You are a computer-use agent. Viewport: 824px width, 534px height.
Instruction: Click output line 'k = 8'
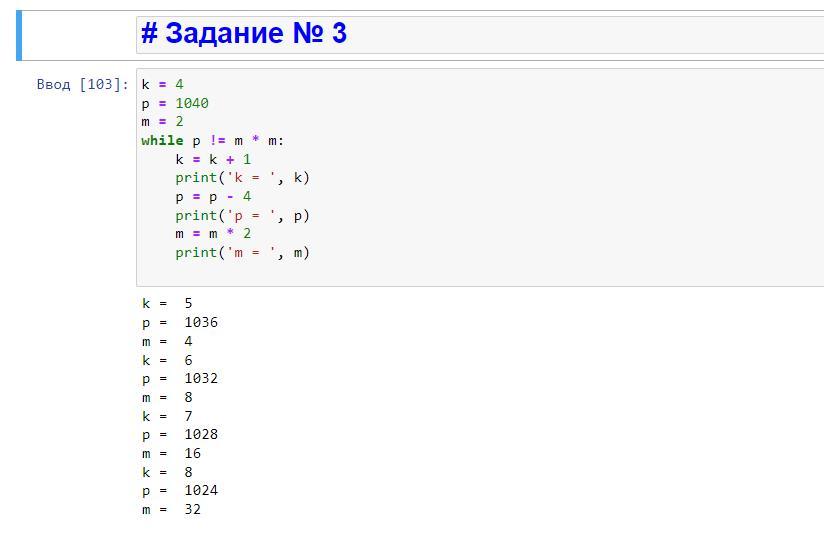[167, 472]
